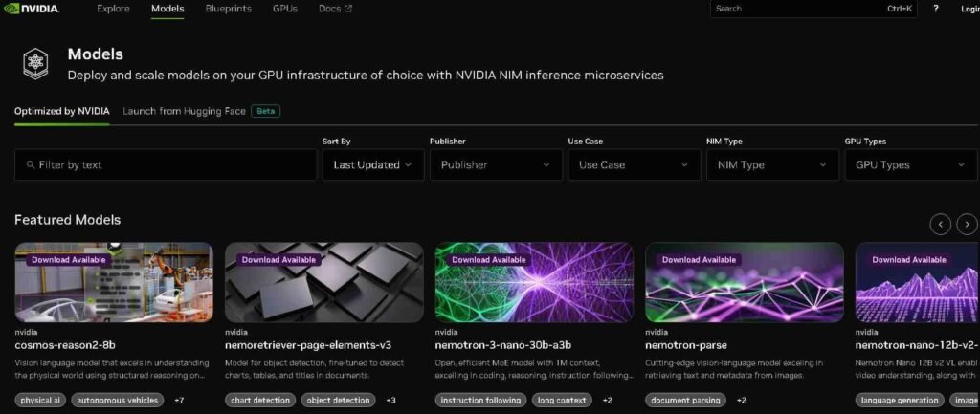The width and height of the screenshot is (980, 414).
Task: Switch to Launch from Hugging Face tab
Action: coord(184,111)
